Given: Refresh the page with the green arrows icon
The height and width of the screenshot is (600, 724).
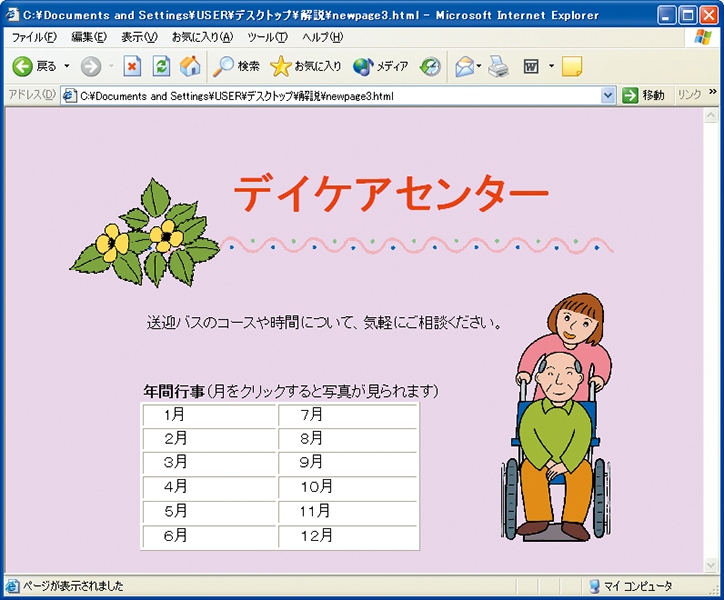Looking at the screenshot, I should point(161,66).
